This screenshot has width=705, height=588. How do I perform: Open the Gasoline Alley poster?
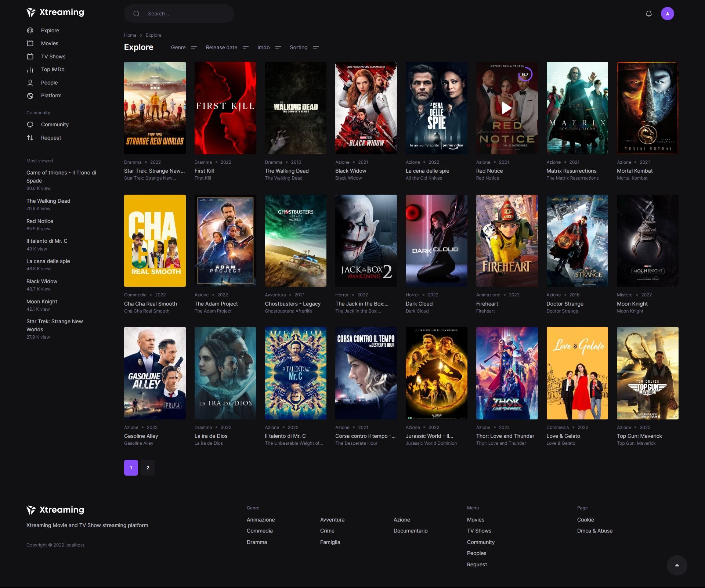(x=155, y=373)
